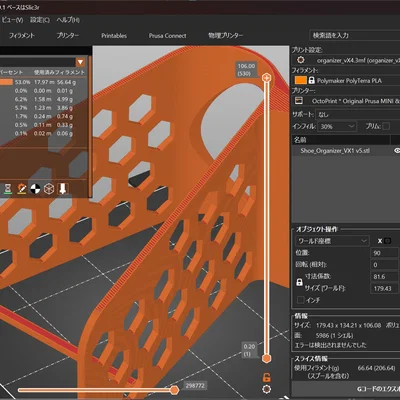Click the faces value 5986 (1 シェル)
400x400 pixels.
(334, 336)
